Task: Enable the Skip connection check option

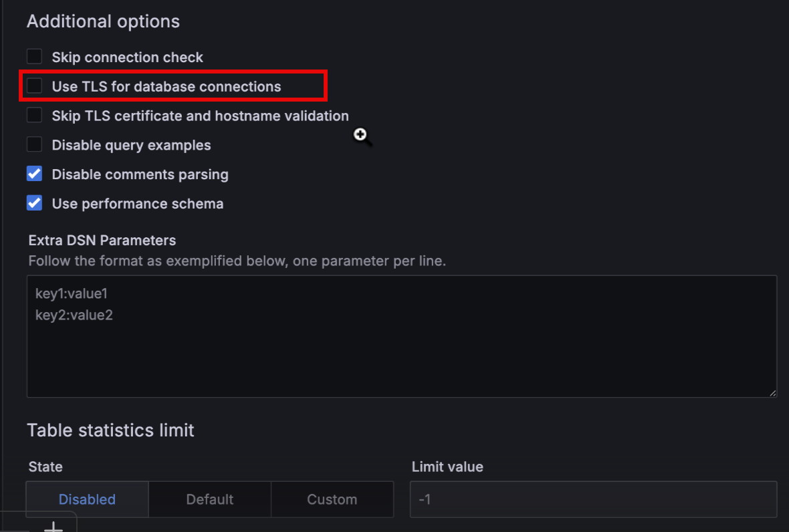Action: point(34,57)
